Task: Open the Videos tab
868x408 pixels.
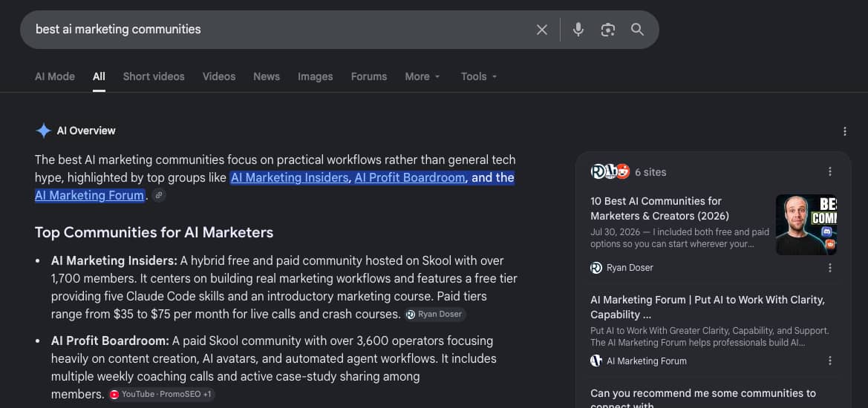Action: (219, 76)
